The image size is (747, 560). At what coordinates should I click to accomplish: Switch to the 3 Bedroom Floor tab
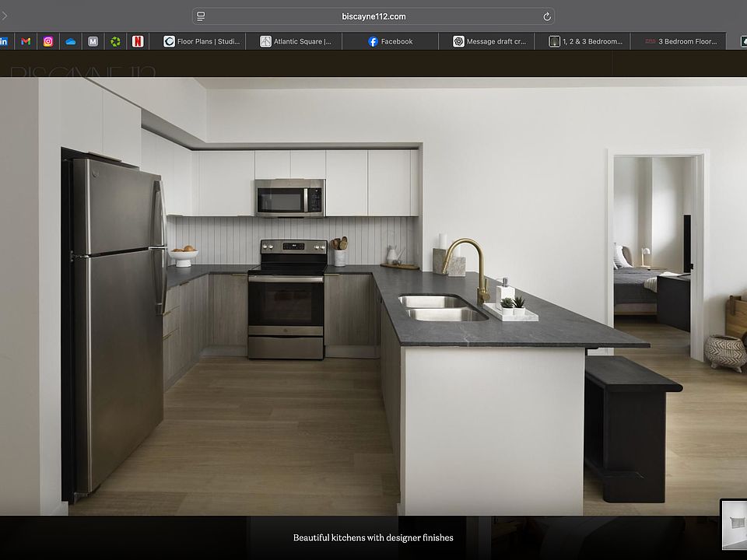(682, 42)
